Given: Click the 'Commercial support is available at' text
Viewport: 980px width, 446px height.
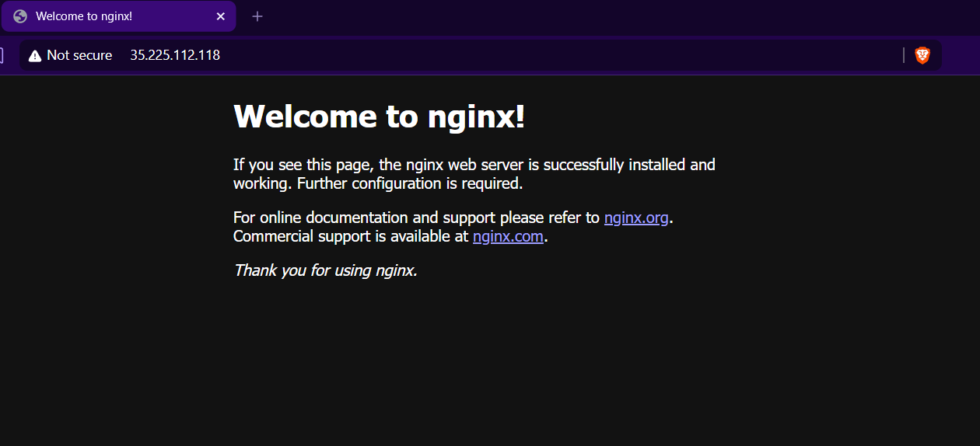Looking at the screenshot, I should point(351,236).
